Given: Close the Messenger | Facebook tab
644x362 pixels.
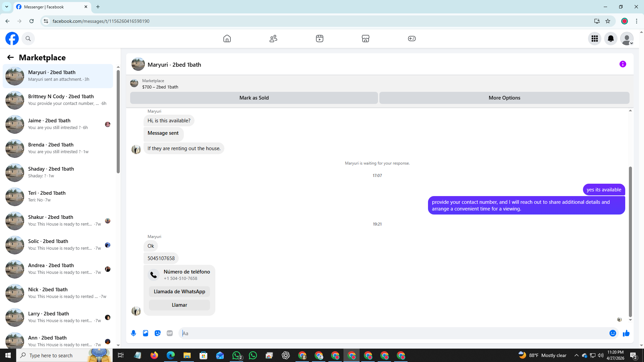Looking at the screenshot, I should [x=86, y=7].
